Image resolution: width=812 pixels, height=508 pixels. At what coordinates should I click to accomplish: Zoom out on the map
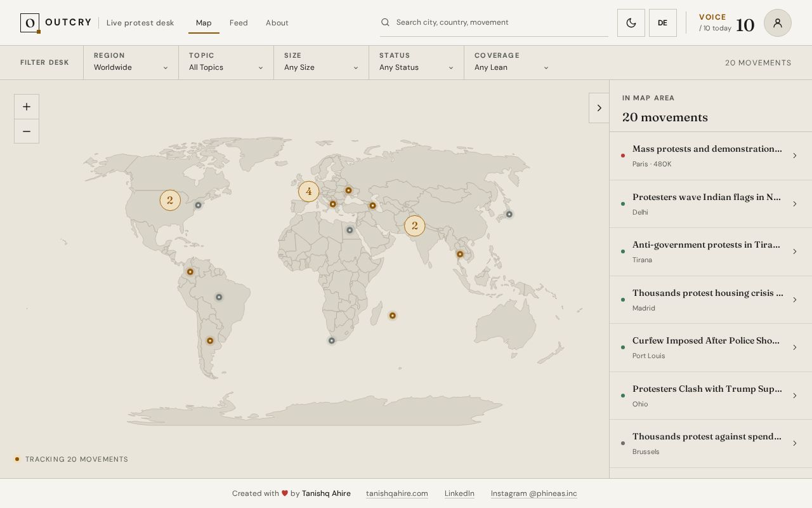[x=27, y=131]
